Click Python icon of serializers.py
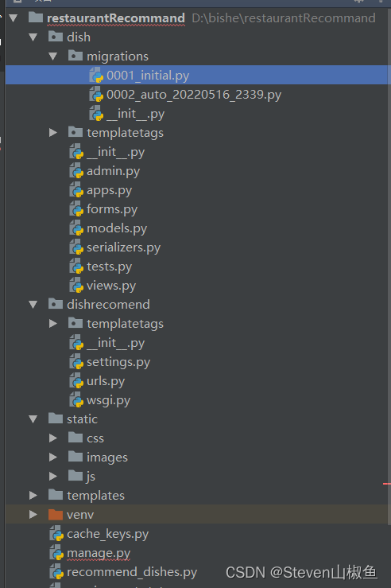The height and width of the screenshot is (588, 391). tap(76, 247)
